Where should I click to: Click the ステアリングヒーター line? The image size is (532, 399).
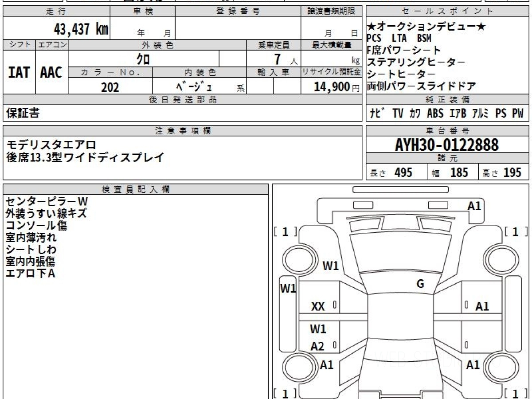click(416, 62)
